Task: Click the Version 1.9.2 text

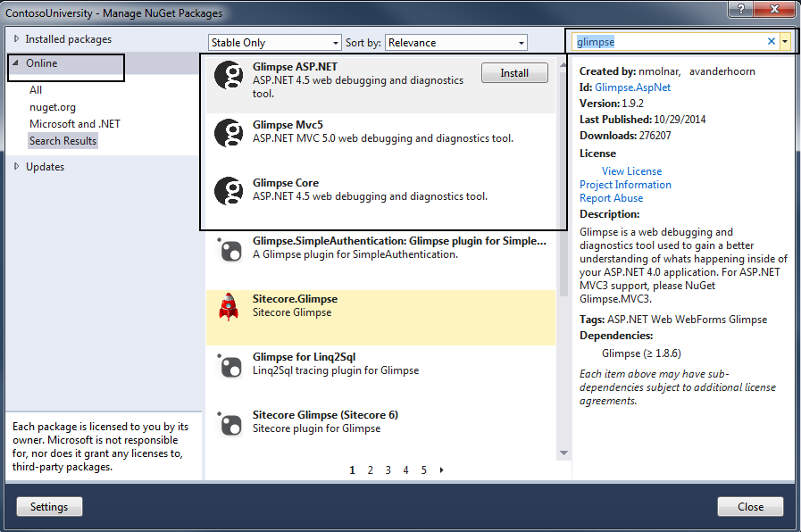Action: (612, 104)
